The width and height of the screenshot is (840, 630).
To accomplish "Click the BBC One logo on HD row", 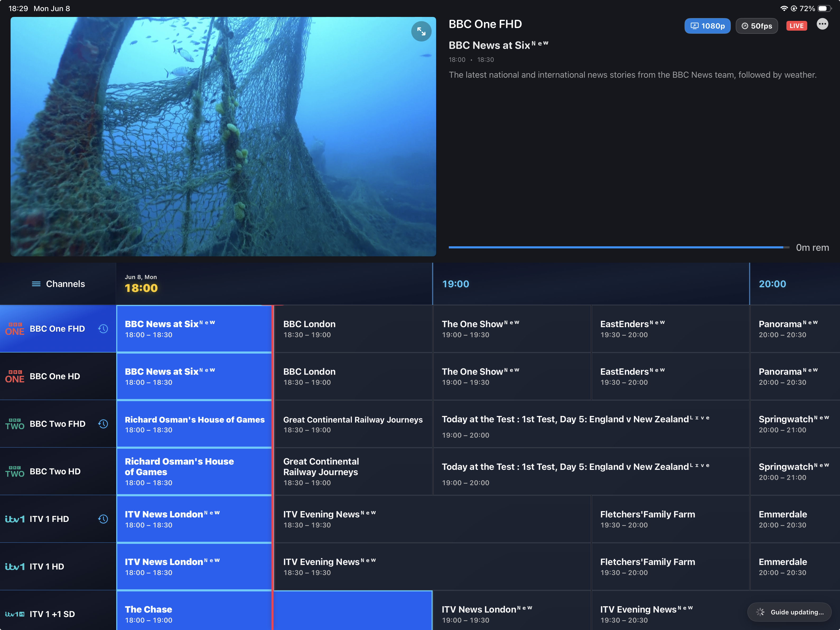I will (x=15, y=376).
